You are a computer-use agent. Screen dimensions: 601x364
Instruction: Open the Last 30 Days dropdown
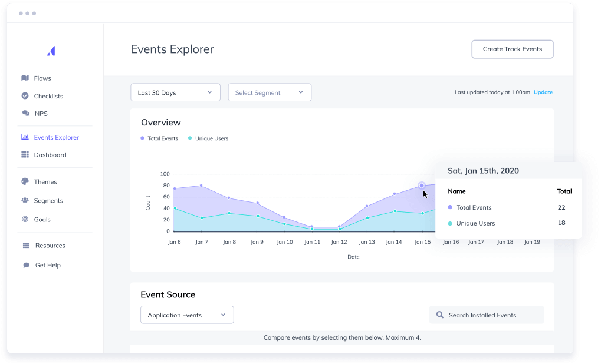click(x=176, y=92)
